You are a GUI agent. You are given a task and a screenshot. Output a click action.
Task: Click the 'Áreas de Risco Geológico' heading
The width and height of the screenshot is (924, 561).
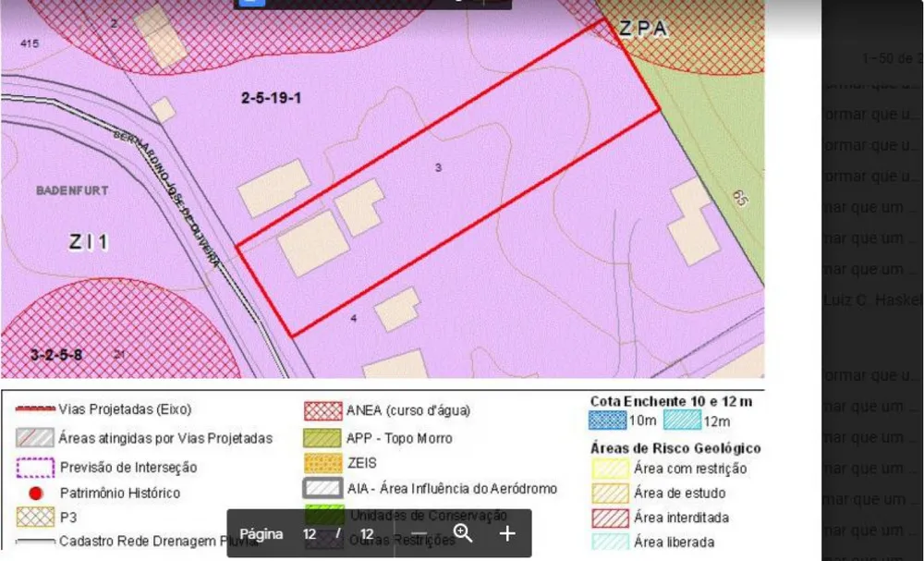click(675, 448)
